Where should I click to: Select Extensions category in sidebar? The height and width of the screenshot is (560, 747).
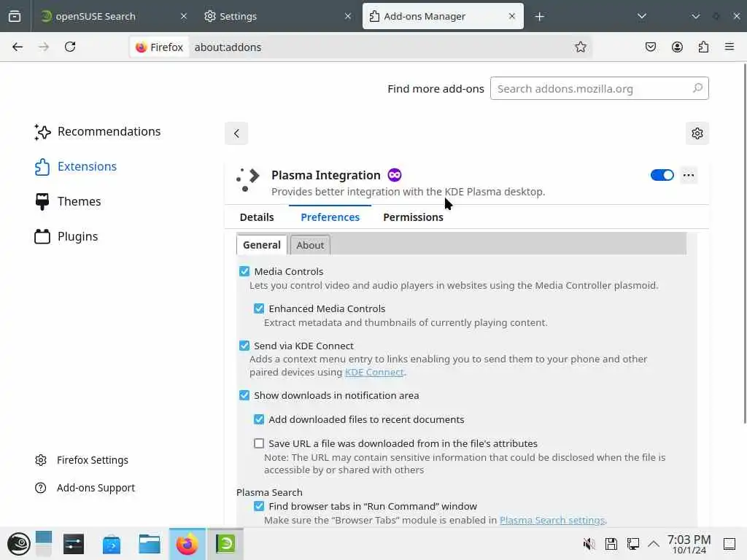(75, 167)
